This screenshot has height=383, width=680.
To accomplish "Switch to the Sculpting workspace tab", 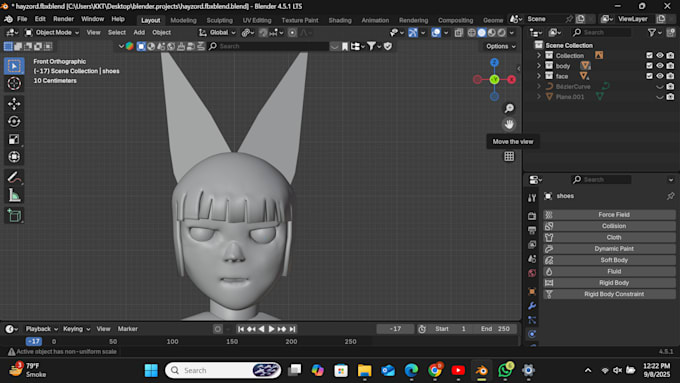I will 219,20.
